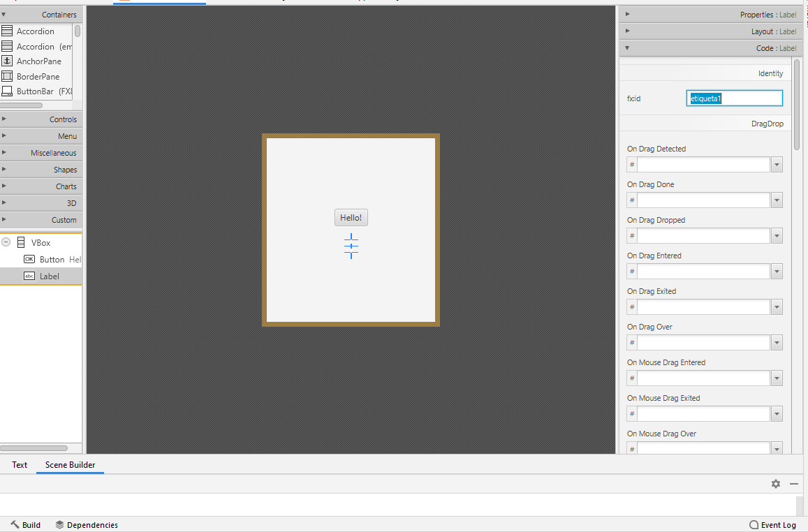The image size is (808, 532).
Task: Click the # prefix of On Drag Detected
Action: click(x=632, y=165)
